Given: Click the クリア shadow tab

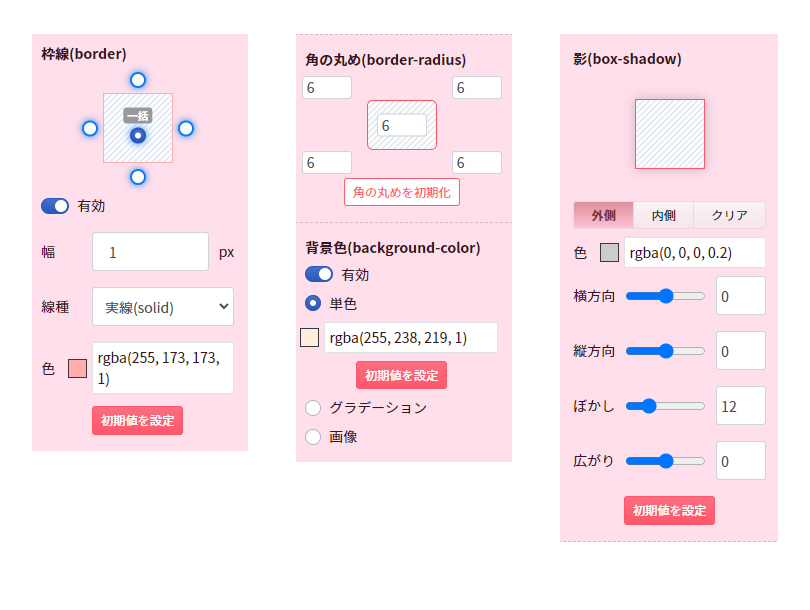Looking at the screenshot, I should (729, 215).
